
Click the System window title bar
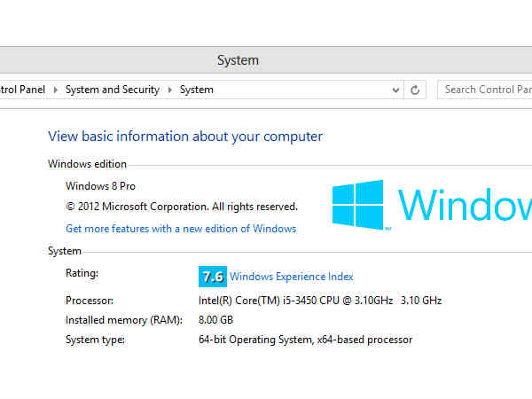238,60
